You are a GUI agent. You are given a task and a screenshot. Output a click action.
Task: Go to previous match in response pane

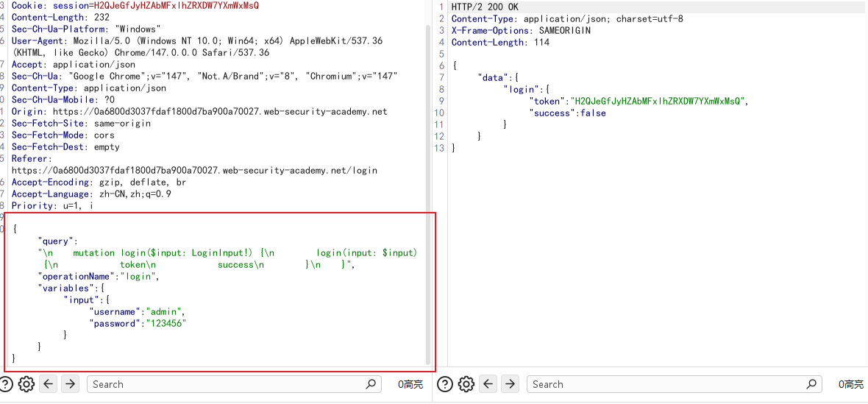pyautogui.click(x=489, y=383)
